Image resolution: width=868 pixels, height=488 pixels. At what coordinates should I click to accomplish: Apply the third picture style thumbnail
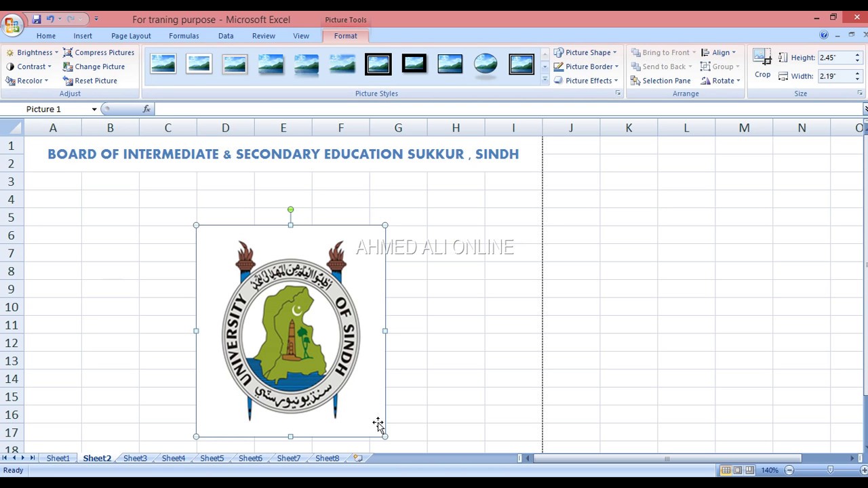[235, 64]
